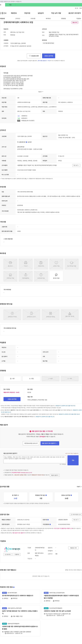Open 지도 보기 dropdown by 근무 예정지

76,165
